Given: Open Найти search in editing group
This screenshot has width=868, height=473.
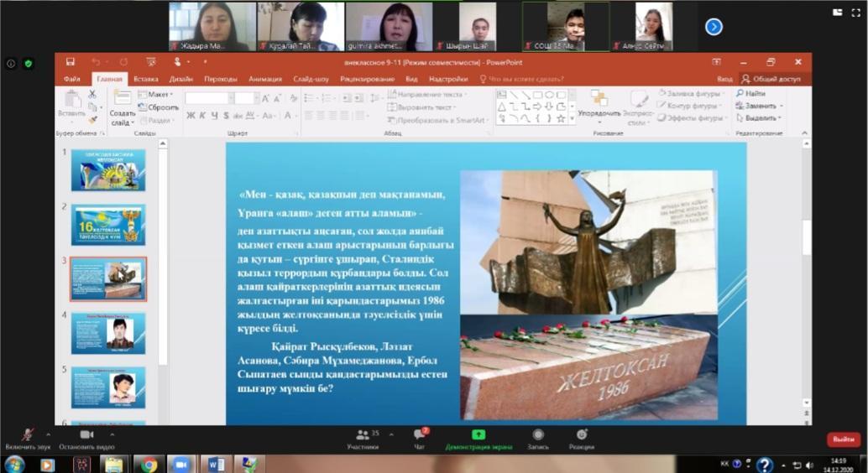Looking at the screenshot, I should click(x=750, y=93).
